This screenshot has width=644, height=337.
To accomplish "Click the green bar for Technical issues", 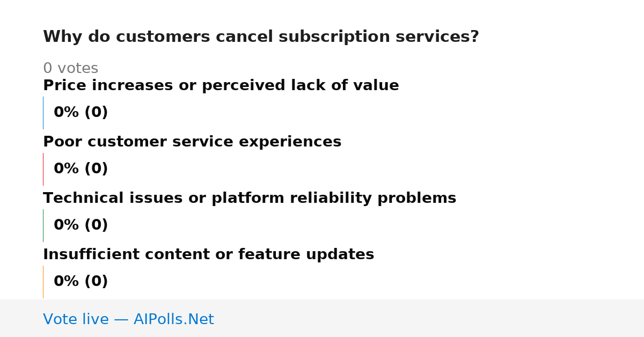I will (x=43, y=225).
